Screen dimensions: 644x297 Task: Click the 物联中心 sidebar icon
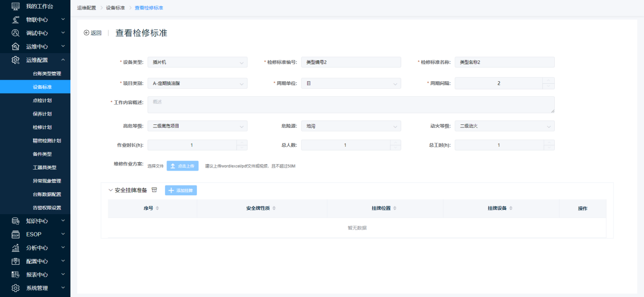coord(15,20)
